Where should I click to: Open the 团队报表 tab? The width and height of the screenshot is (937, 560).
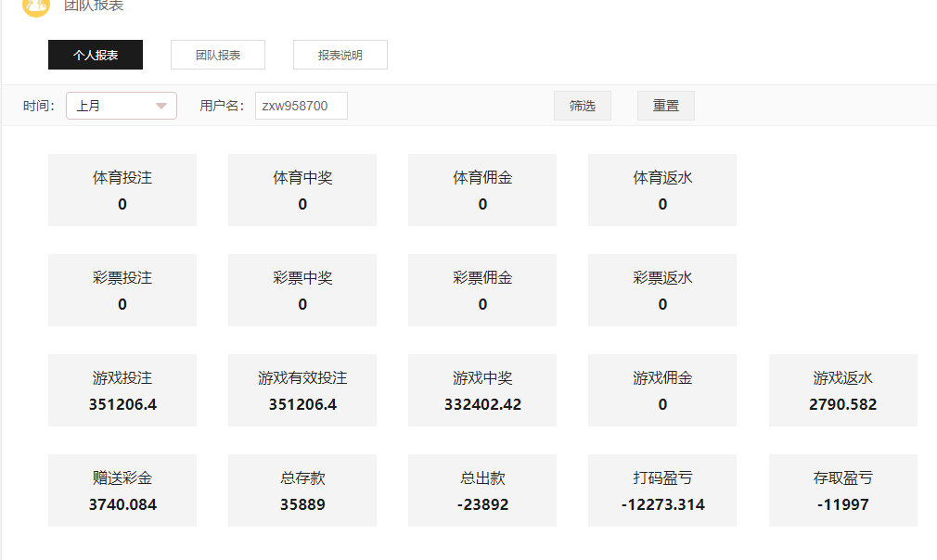(x=218, y=55)
